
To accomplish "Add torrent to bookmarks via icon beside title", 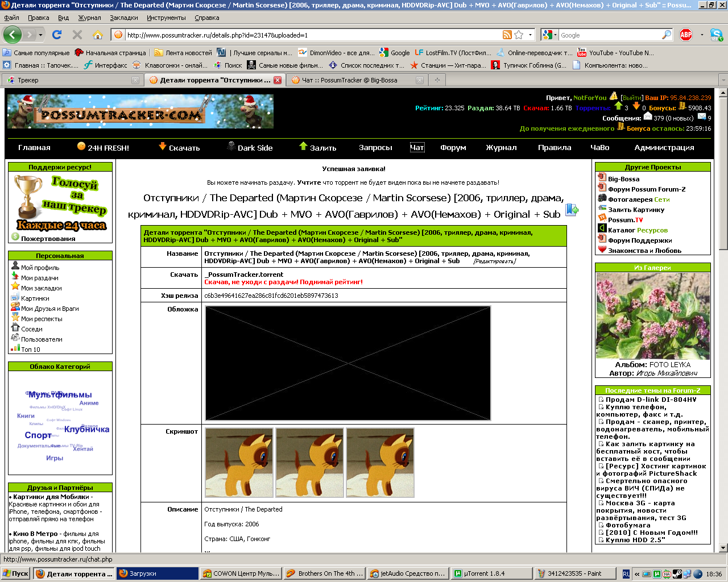I will (x=572, y=210).
